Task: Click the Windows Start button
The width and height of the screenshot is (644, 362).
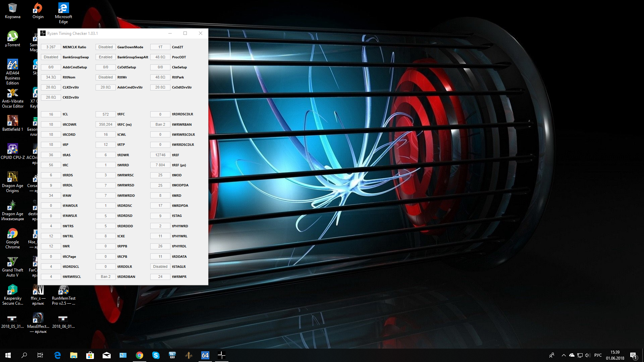Action: (8, 355)
